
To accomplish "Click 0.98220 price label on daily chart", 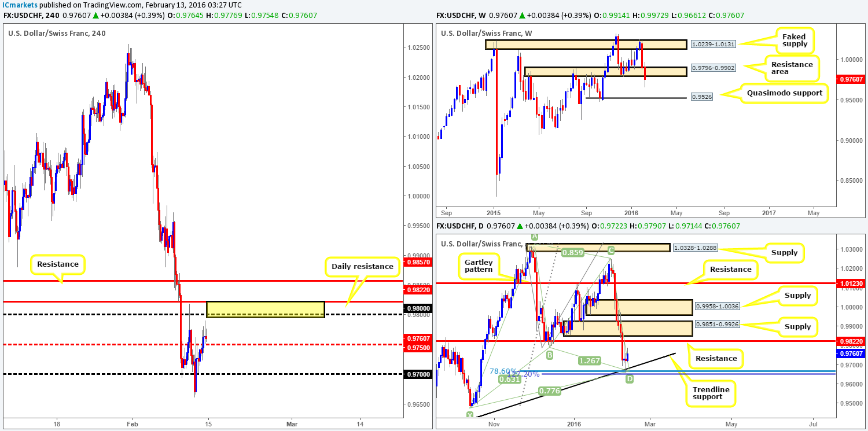I will point(850,341).
